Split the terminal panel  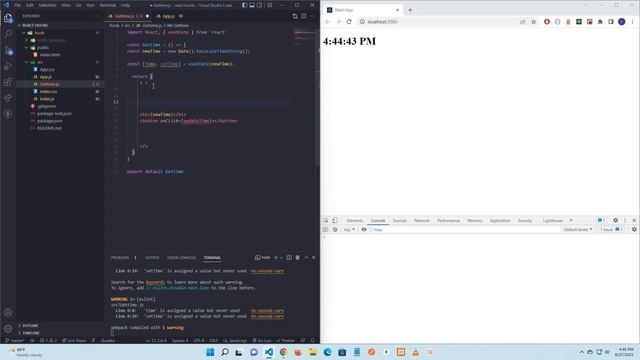point(289,258)
